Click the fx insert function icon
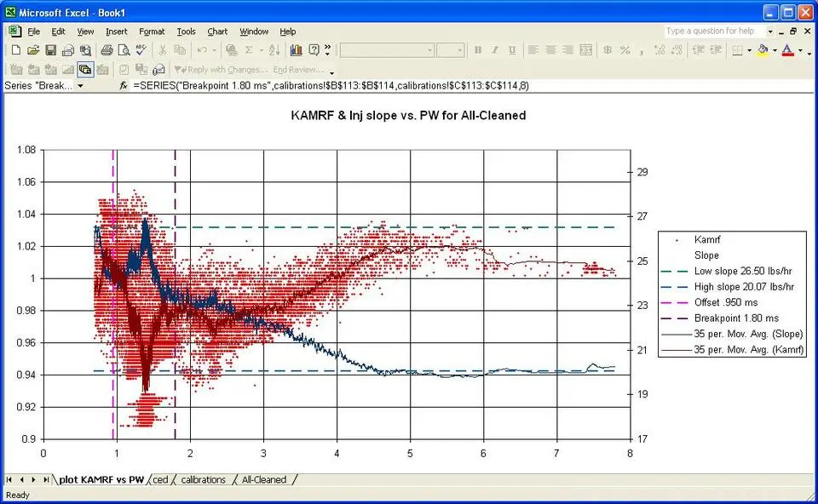818x504 pixels. pos(123,85)
